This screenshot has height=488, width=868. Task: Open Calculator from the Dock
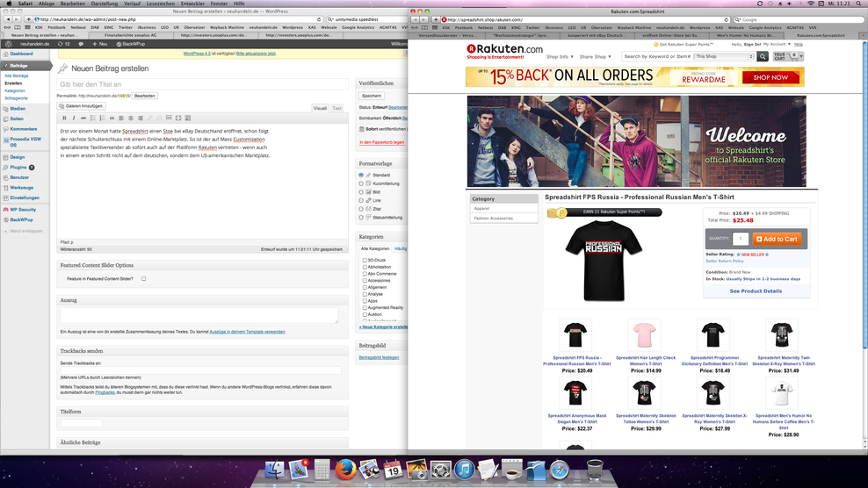pos(322,470)
